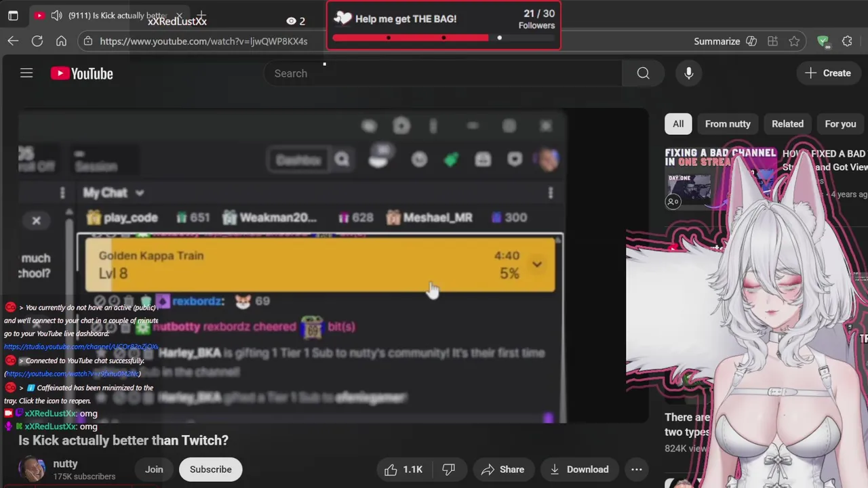Click the 175K subscribers text
The width and height of the screenshot is (868, 488).
85,476
